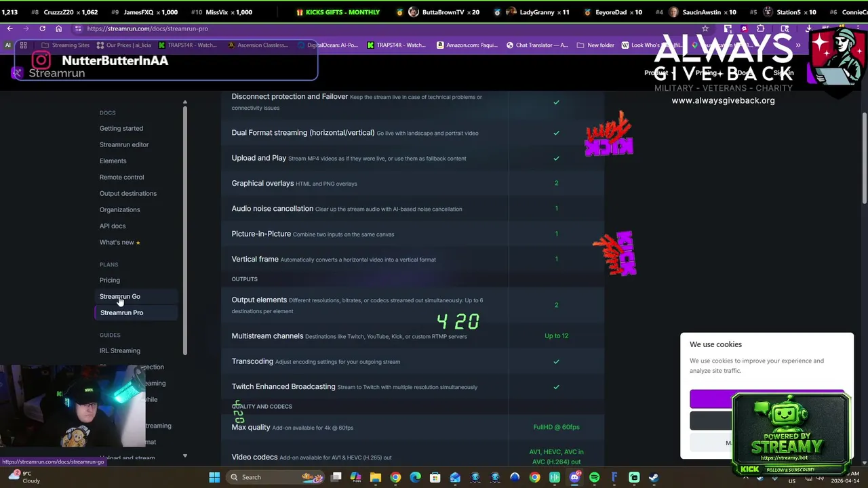Click the sidebar scroll-up arrow

point(184,102)
